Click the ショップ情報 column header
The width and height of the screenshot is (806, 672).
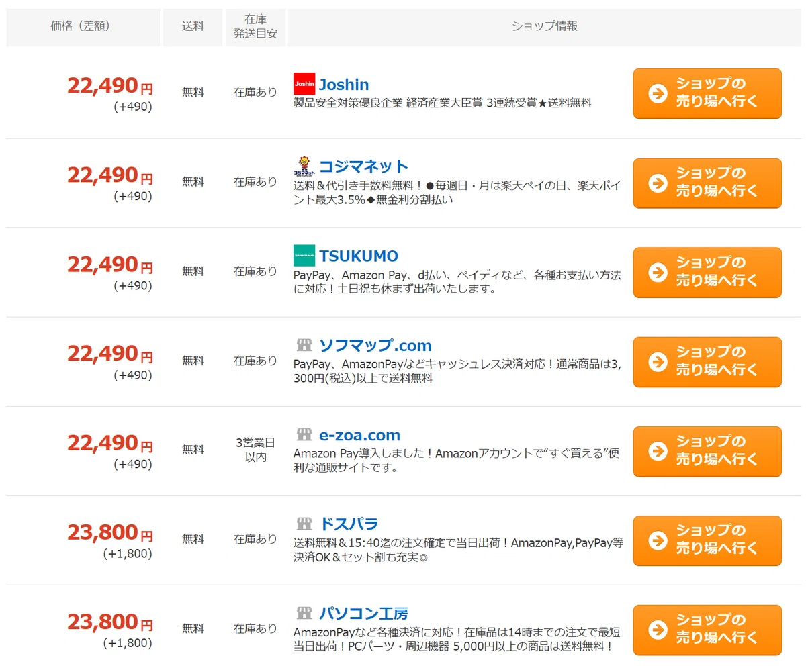(545, 27)
